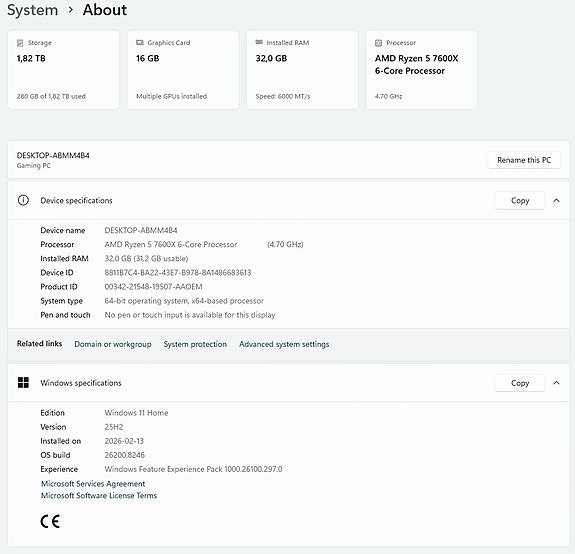The height and width of the screenshot is (554, 575).
Task: Open the Storage 1,82 TB card
Action: tap(63, 70)
